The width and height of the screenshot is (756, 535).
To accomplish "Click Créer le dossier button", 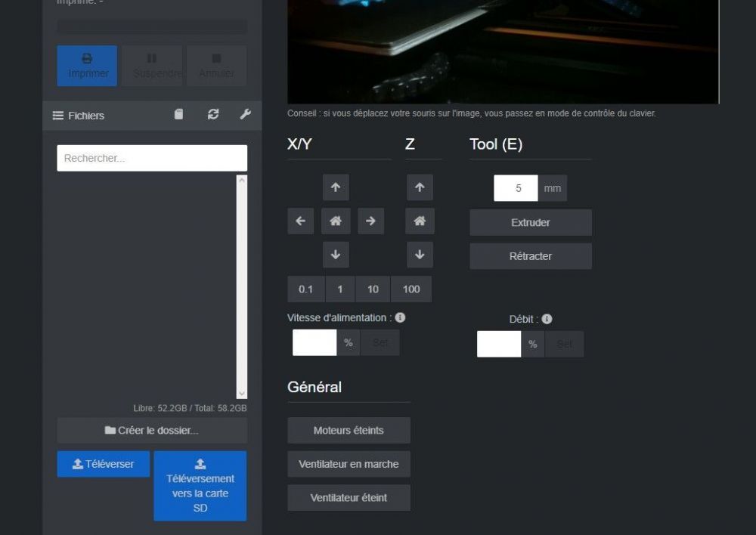I will click(152, 431).
